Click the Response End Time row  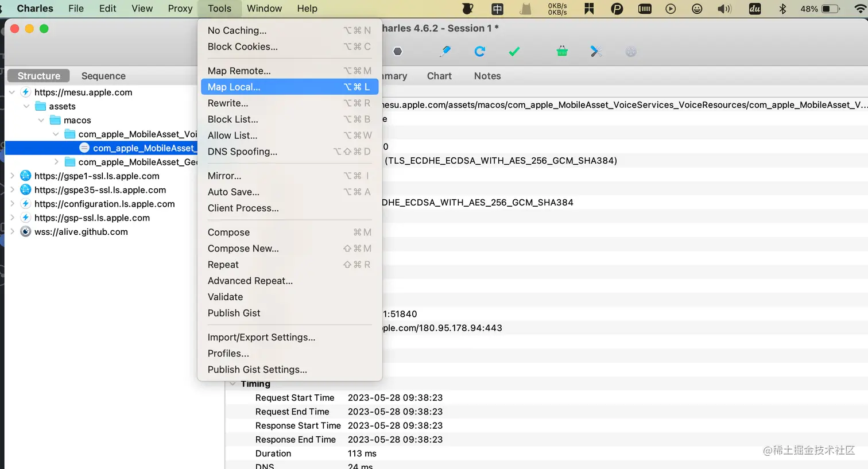[x=546, y=440]
